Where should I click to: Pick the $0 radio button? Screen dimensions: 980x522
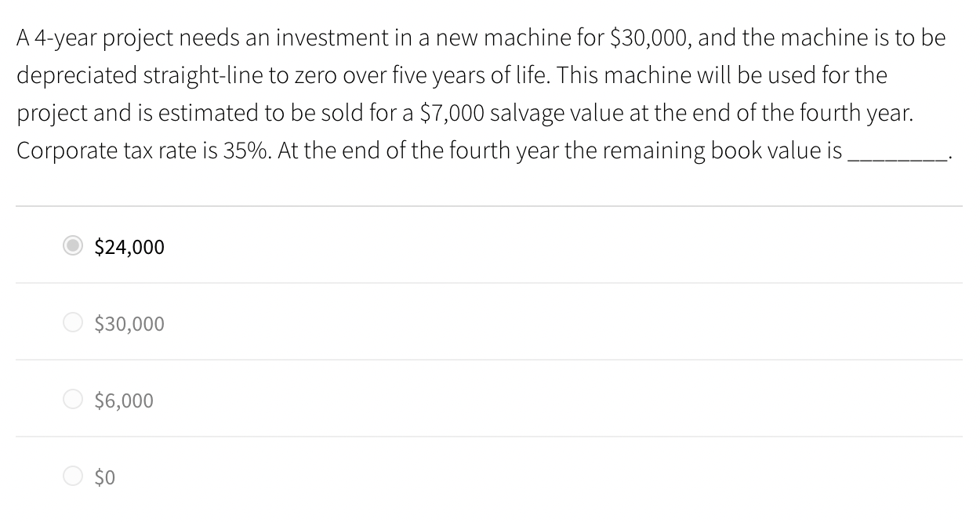click(x=73, y=477)
